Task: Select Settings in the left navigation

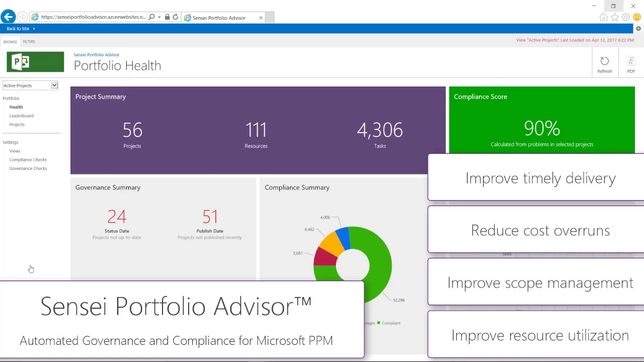Action: [10, 142]
